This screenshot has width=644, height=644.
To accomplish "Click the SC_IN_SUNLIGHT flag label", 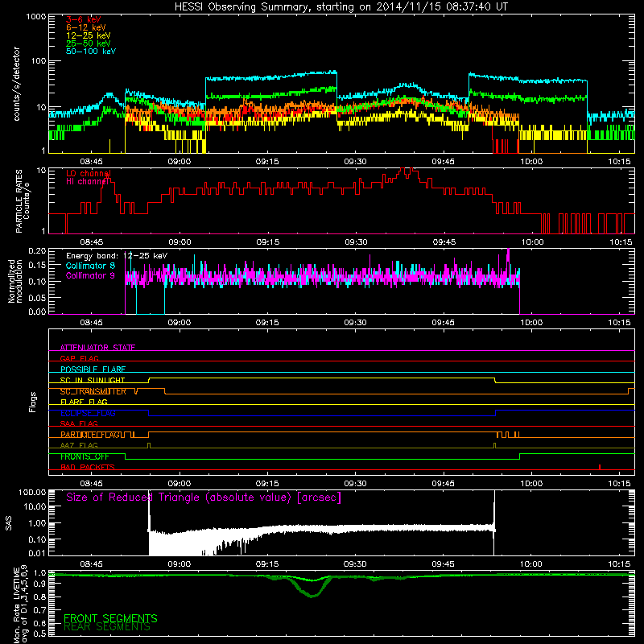I will 93,380.
